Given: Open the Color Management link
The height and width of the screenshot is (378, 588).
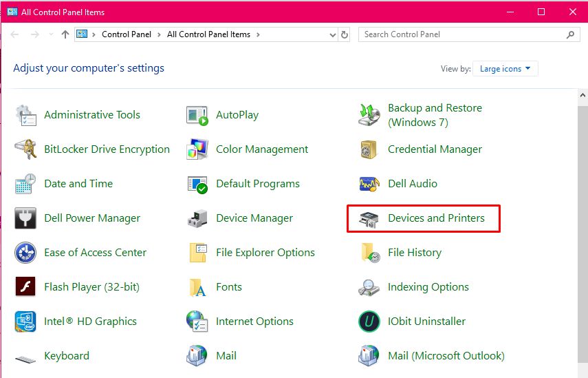Looking at the screenshot, I should point(262,149).
